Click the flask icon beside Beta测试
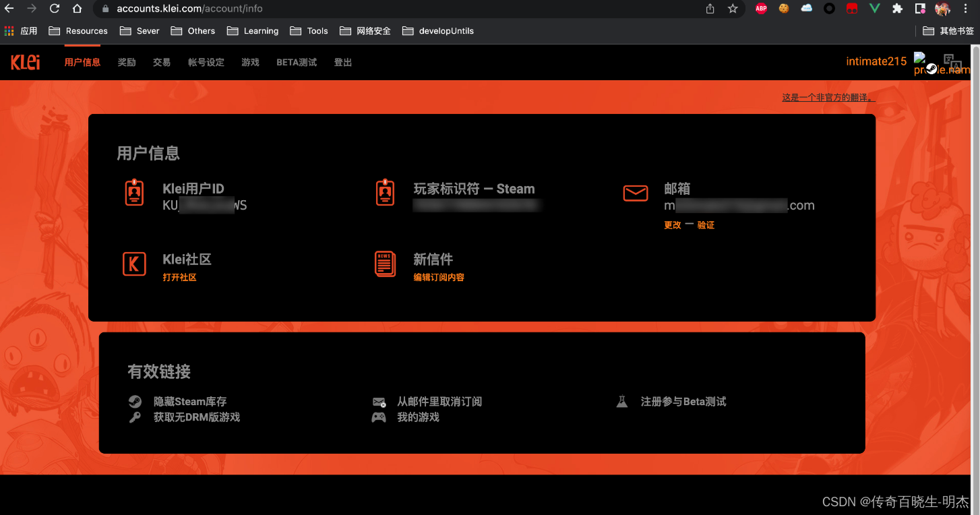This screenshot has height=515, width=980. click(622, 402)
